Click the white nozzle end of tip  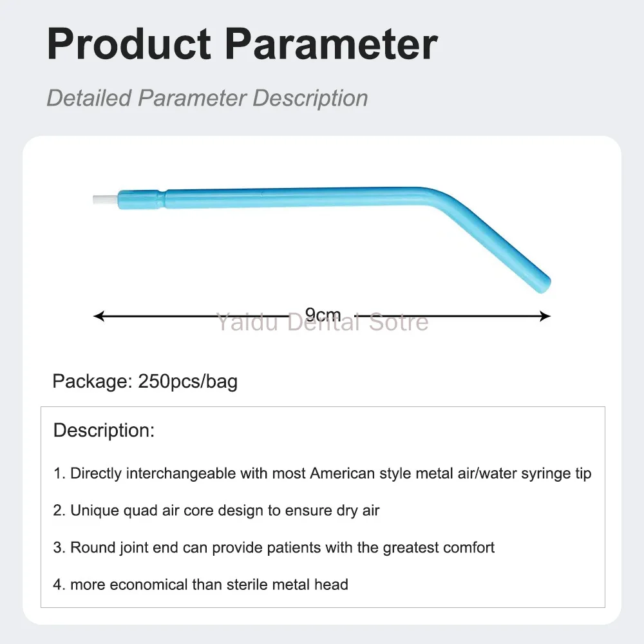coord(105,199)
